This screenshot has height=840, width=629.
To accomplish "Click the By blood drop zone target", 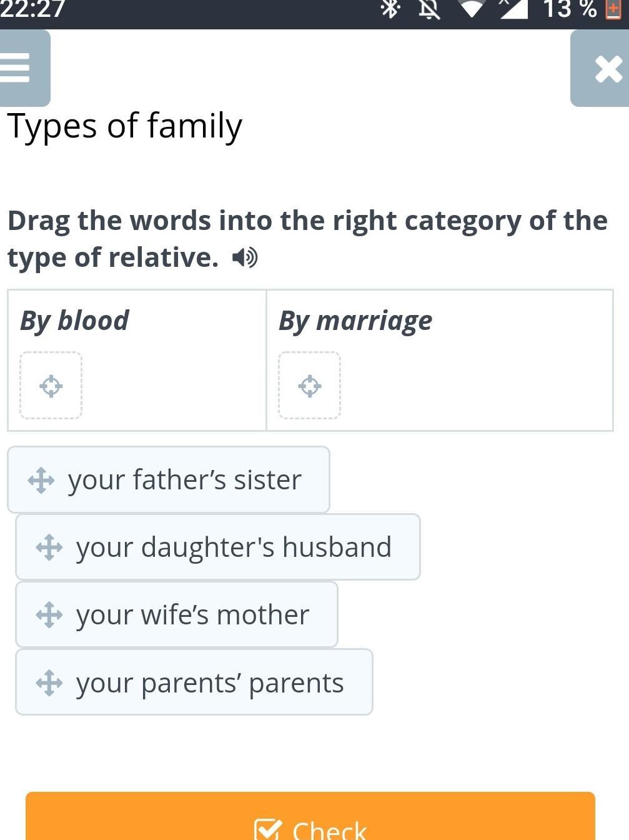I will [51, 386].
